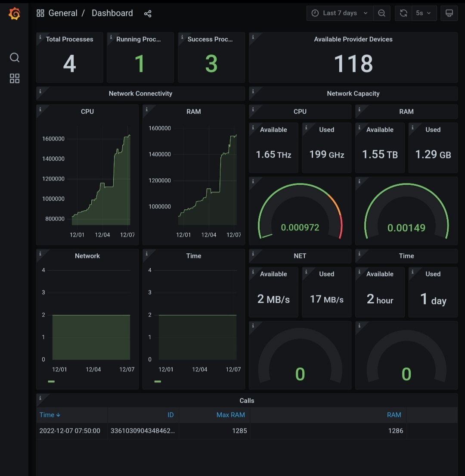Open Success Proc... panel title menu
The width and height of the screenshot is (465, 476).
pyautogui.click(x=210, y=39)
